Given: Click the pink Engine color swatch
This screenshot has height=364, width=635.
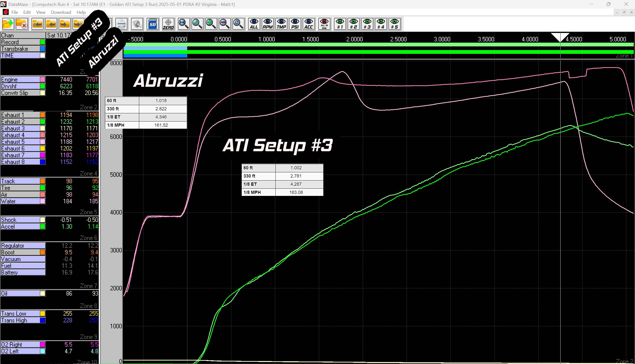Looking at the screenshot, I should (x=43, y=80).
